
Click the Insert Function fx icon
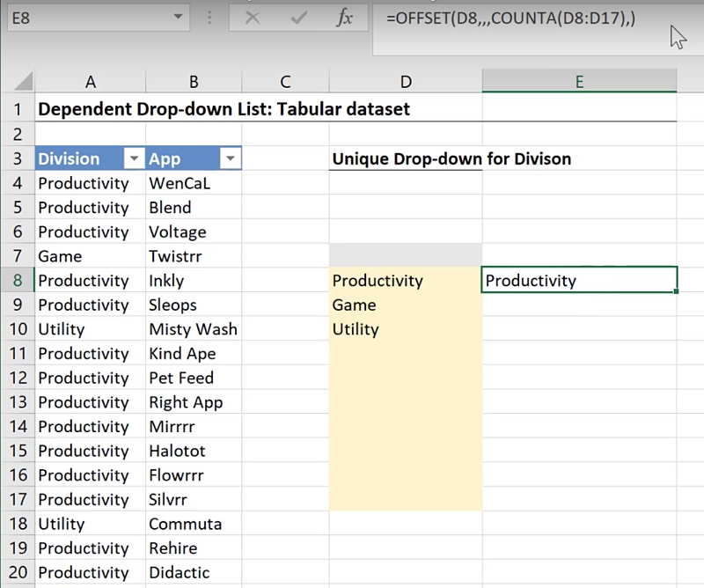coord(345,18)
